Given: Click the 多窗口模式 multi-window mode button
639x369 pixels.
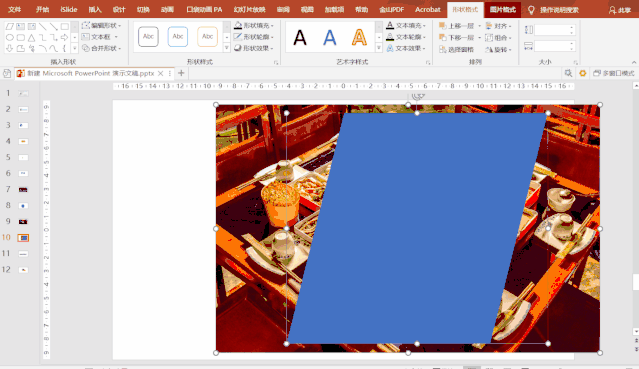Looking at the screenshot, I should (x=614, y=73).
